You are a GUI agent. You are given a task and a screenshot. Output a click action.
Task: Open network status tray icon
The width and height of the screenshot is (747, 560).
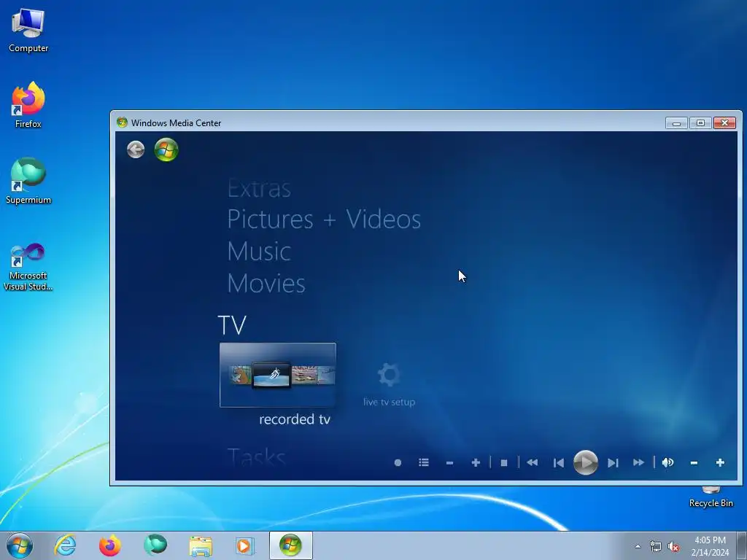click(x=656, y=546)
